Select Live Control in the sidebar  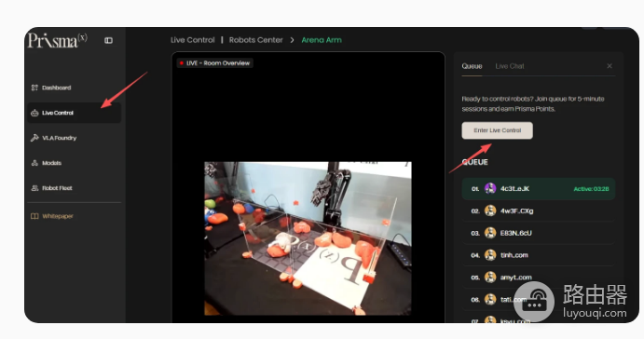[x=74, y=113]
